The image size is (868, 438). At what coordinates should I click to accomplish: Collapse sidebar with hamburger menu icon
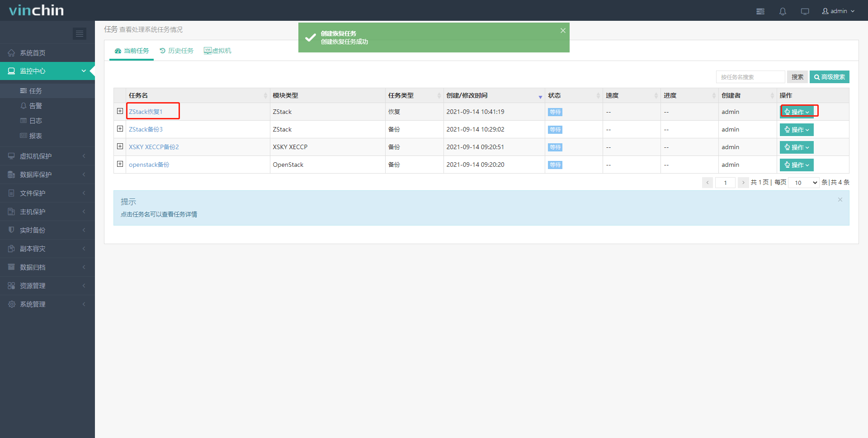80,33
